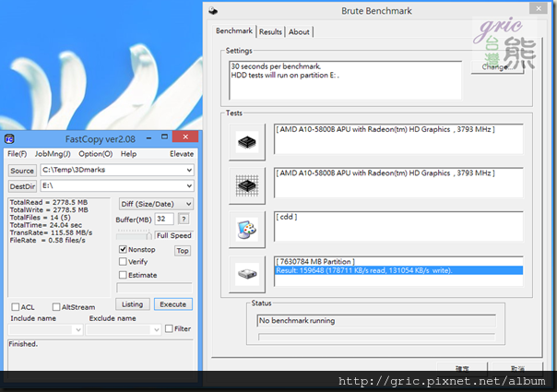The image size is (557, 392).
Task: Tick the ACL checkbox
Action: (x=16, y=307)
